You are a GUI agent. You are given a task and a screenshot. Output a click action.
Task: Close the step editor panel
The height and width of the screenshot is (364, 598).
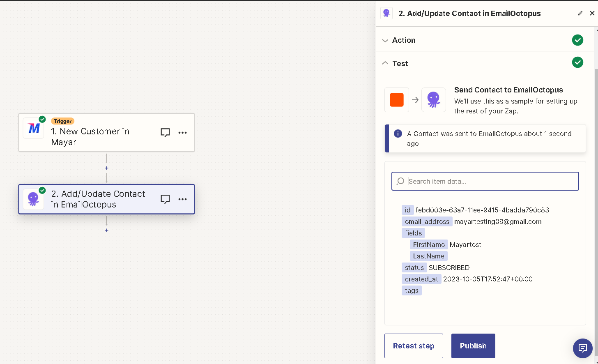point(592,13)
